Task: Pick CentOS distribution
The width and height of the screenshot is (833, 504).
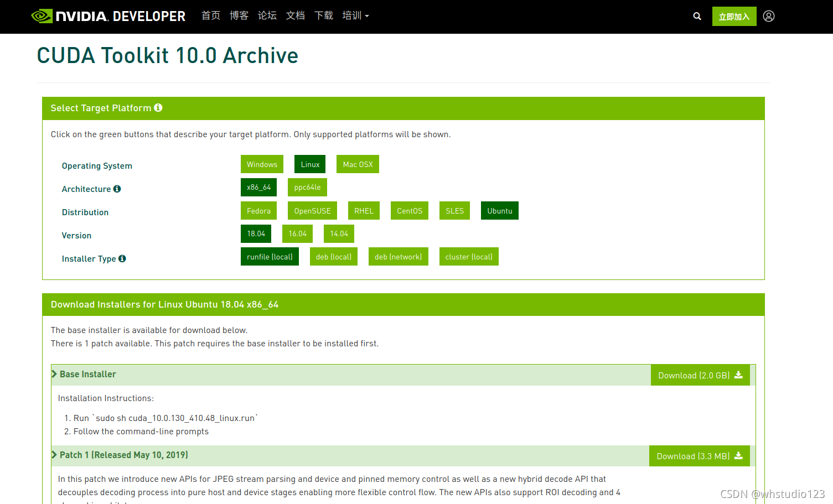Action: click(x=410, y=211)
